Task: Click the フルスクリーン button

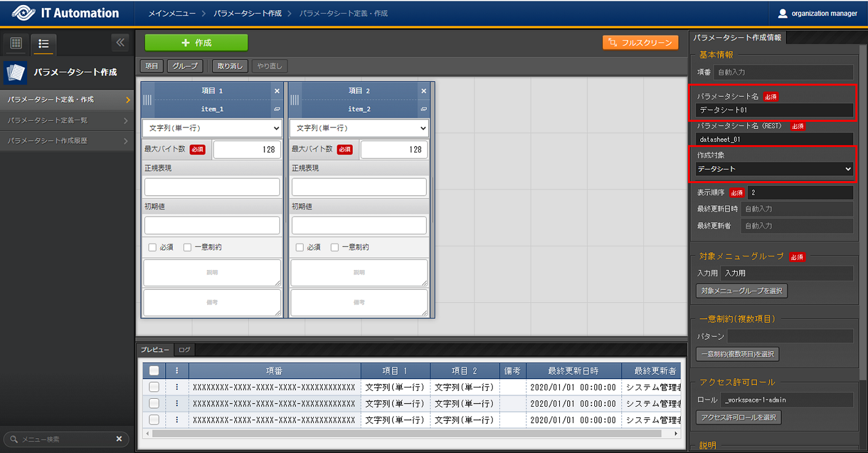Action: (x=641, y=43)
